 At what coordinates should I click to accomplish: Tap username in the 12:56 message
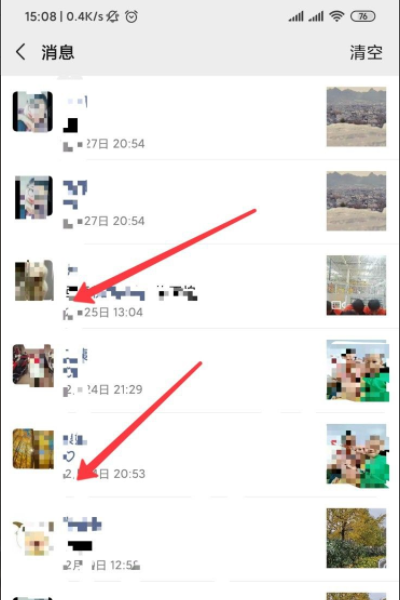click(x=82, y=524)
